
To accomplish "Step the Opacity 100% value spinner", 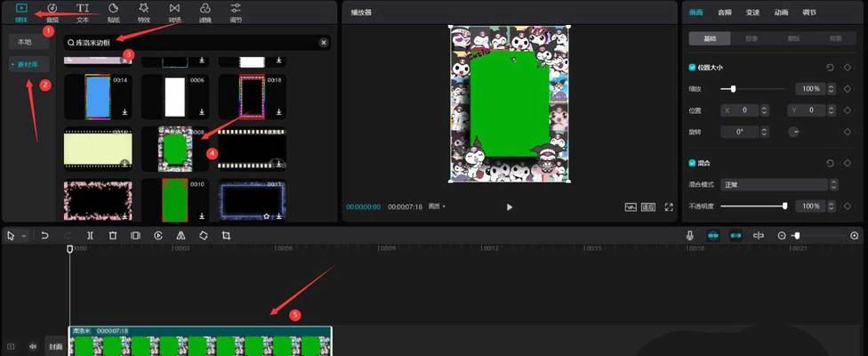I will coord(831,206).
